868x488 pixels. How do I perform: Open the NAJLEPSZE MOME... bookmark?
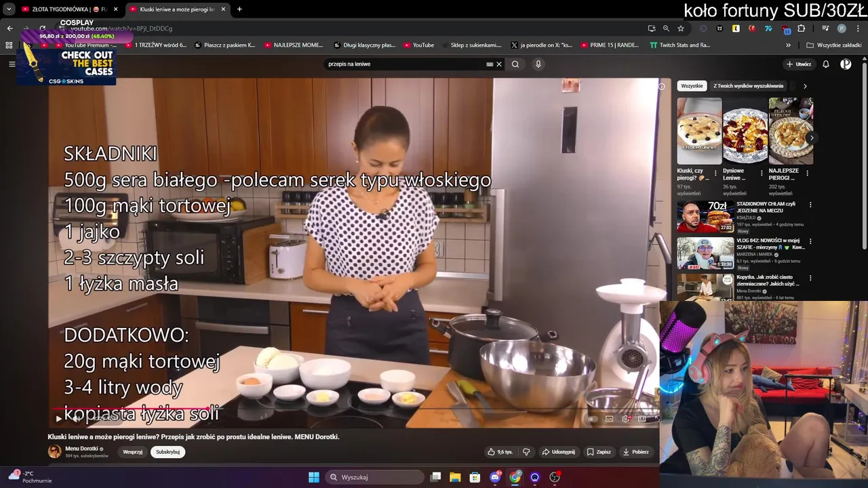click(294, 45)
